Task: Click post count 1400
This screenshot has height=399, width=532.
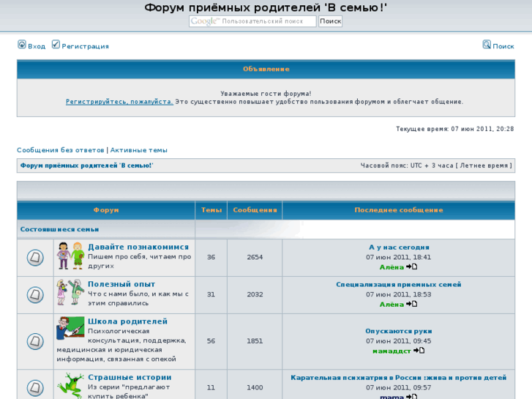Action: pos(255,388)
